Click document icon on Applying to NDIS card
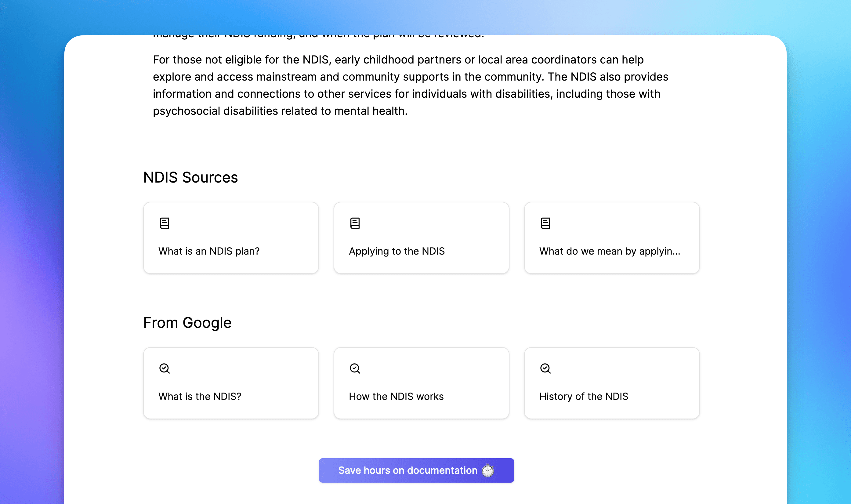851x504 pixels. pos(355,223)
